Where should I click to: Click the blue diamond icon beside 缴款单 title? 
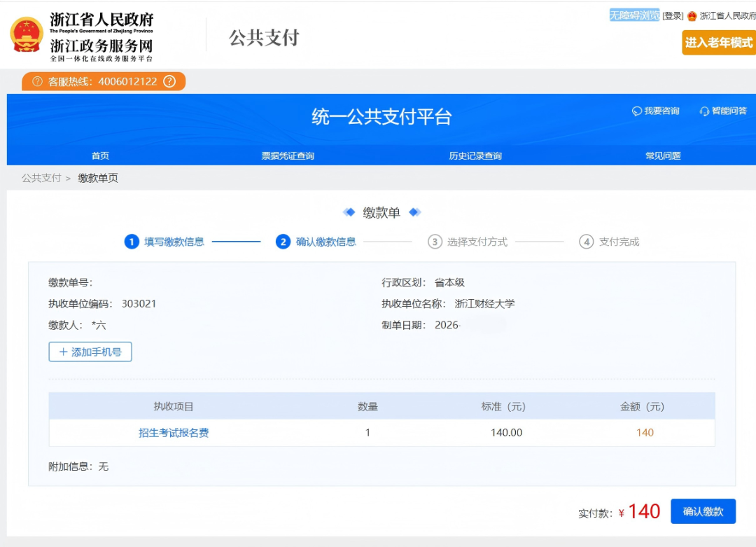348,213
